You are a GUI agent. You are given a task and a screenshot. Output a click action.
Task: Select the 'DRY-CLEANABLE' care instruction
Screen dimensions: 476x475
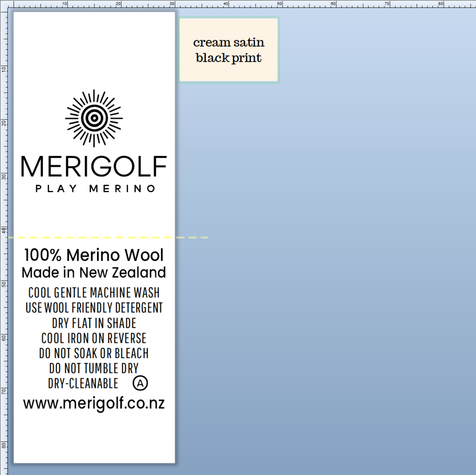pyautogui.click(x=83, y=383)
